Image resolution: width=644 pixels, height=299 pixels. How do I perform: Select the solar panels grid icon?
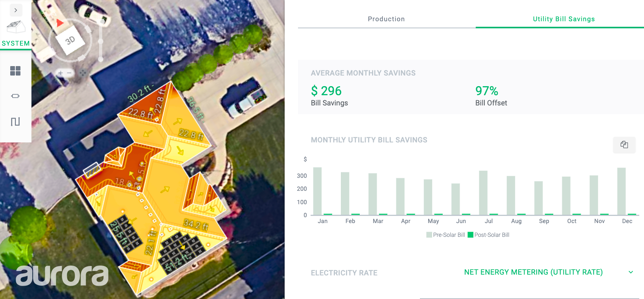[15, 71]
